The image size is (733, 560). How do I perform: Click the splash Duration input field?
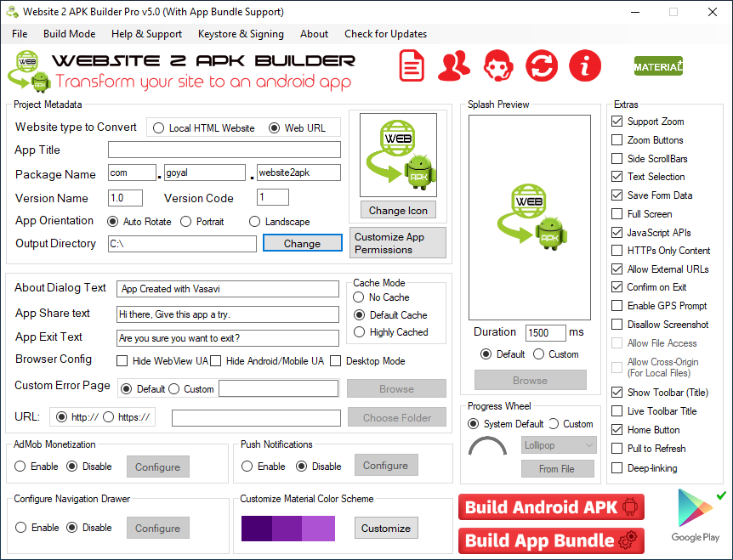pos(546,333)
